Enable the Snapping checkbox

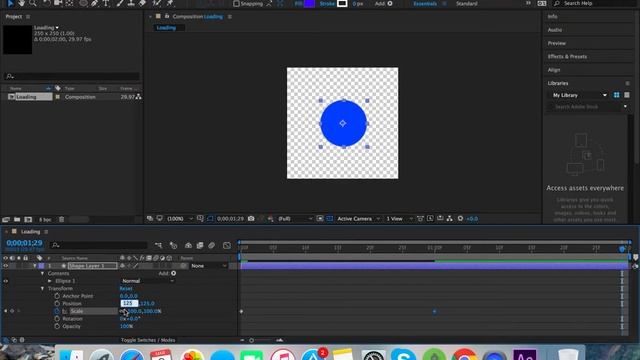[236, 4]
